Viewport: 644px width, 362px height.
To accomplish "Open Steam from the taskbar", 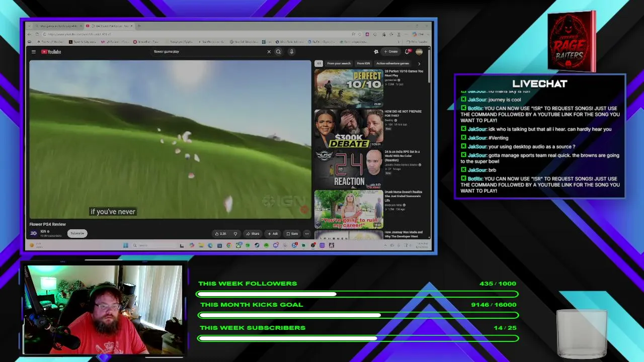I will click(x=257, y=245).
